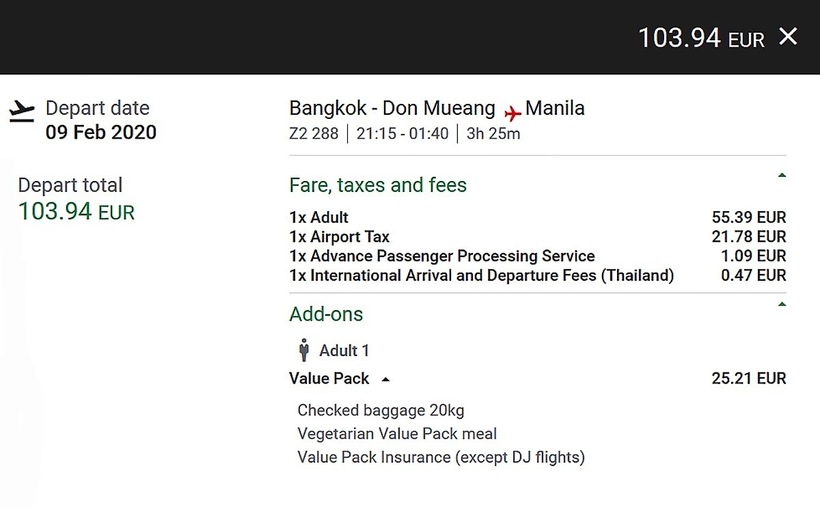Click the Add-ons heading
This screenshot has width=820, height=507.
click(326, 314)
